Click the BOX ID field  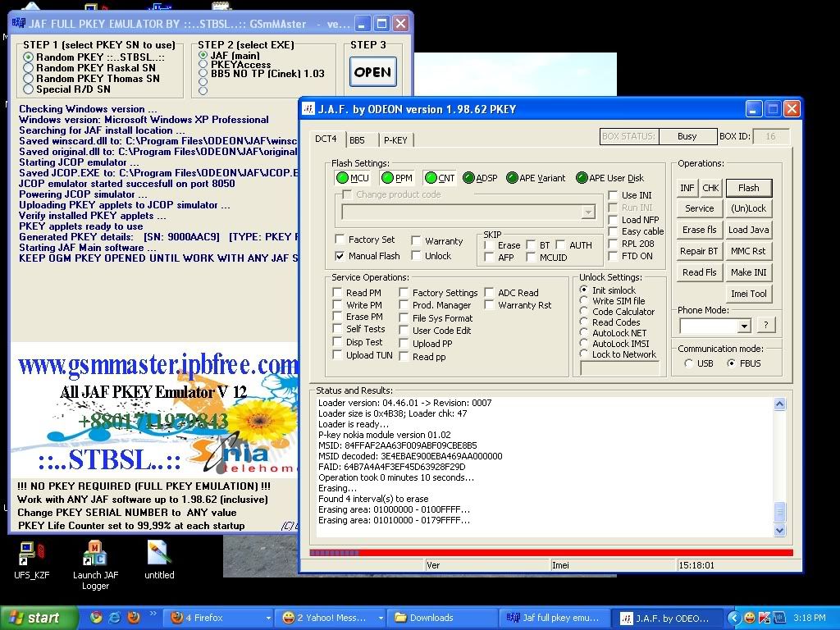(x=771, y=137)
